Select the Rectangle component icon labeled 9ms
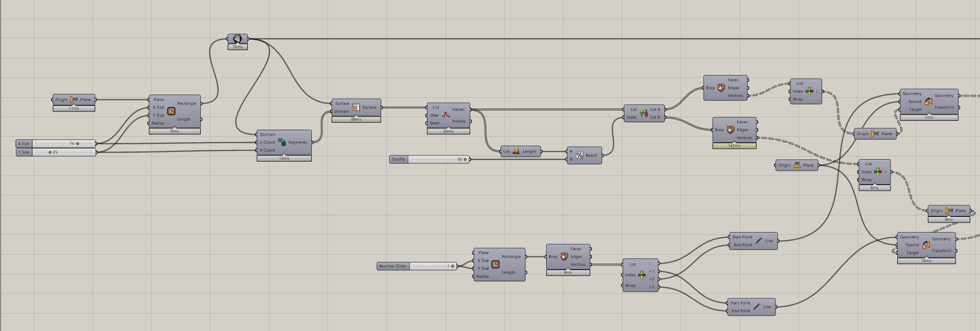 tap(171, 111)
